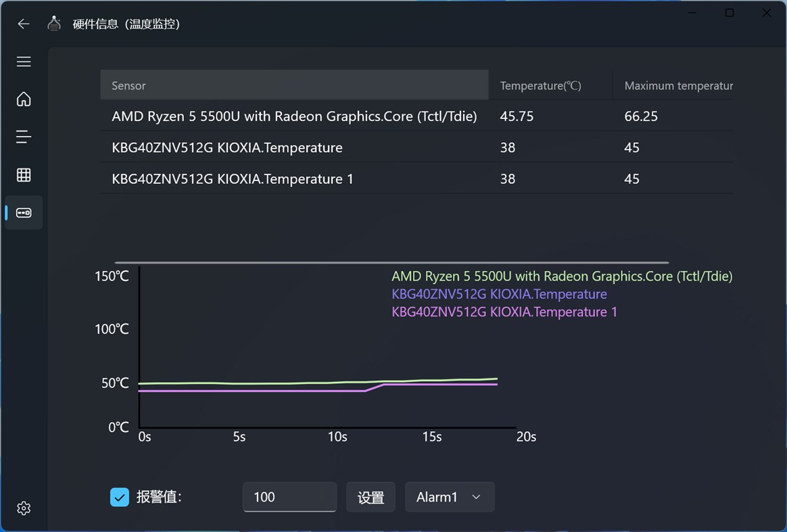
Task: Open the hamburger navigation menu
Action: [x=24, y=62]
